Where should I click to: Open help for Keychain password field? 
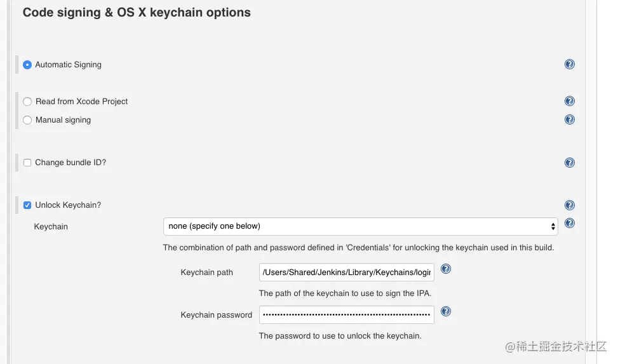click(x=446, y=311)
